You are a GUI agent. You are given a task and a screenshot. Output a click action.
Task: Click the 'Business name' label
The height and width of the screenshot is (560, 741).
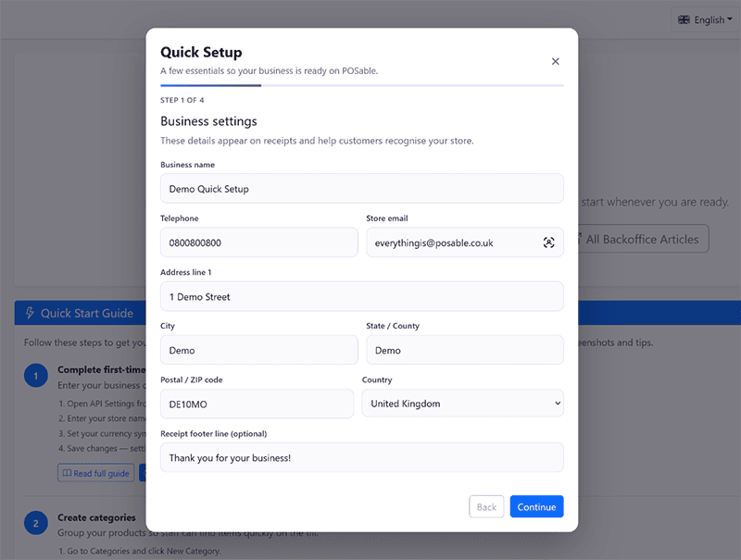click(188, 165)
